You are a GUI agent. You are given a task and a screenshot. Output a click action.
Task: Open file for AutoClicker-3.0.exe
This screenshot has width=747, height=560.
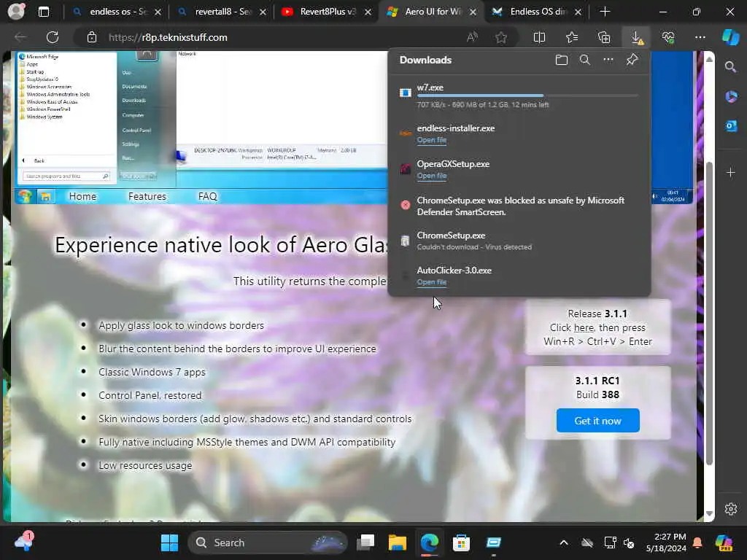(432, 282)
